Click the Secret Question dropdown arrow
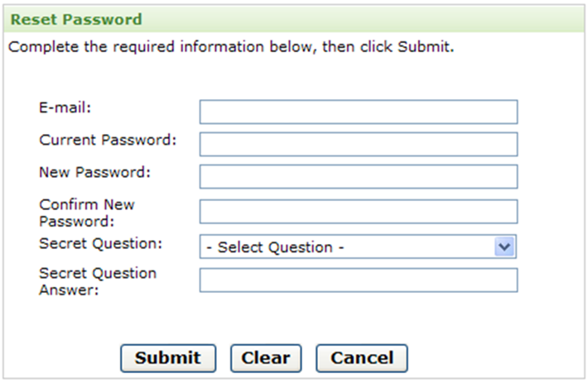Viewport: 588px width, 383px height. (504, 247)
